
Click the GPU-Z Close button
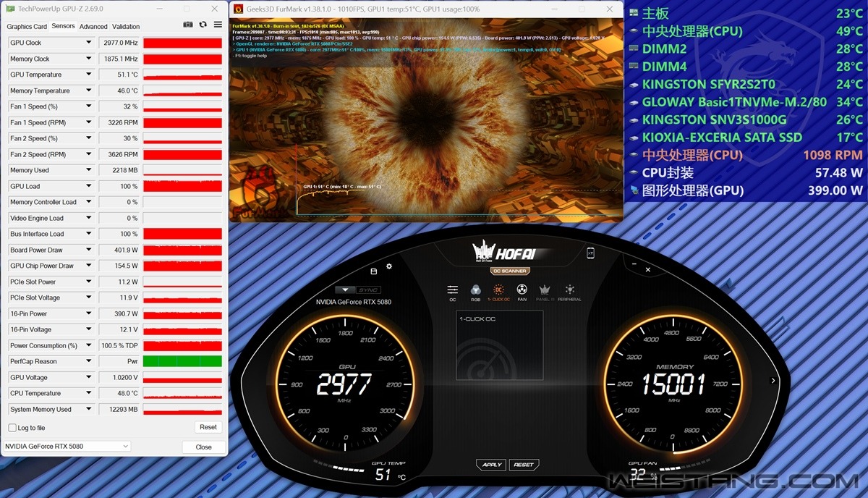tap(204, 447)
